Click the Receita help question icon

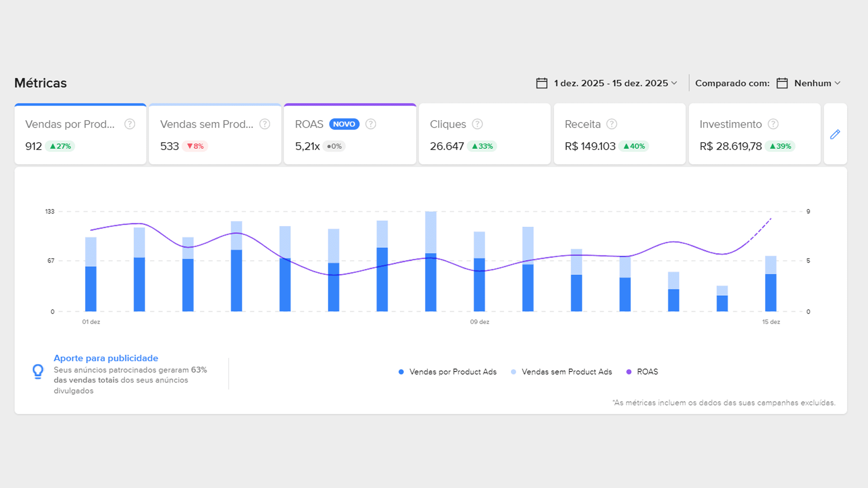tap(612, 124)
